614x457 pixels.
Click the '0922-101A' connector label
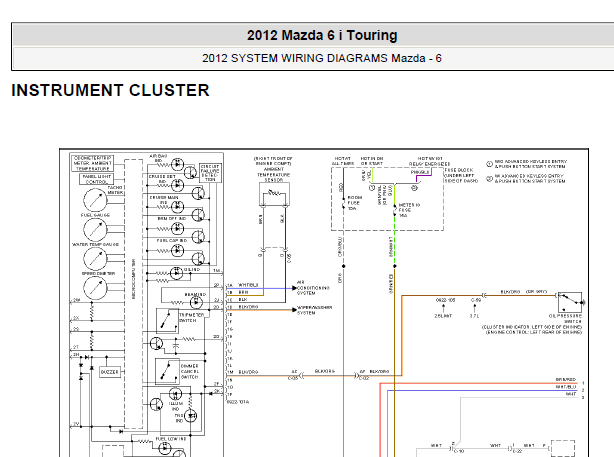tap(238, 402)
